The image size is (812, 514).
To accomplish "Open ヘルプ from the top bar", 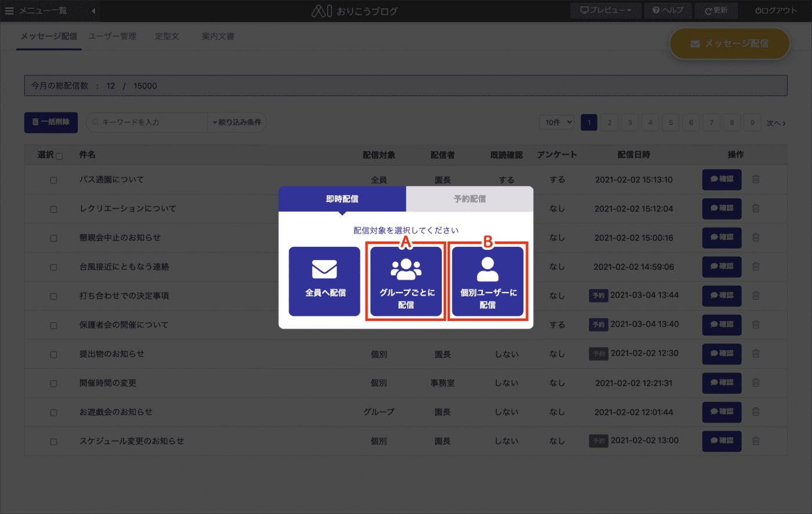I will click(x=668, y=10).
